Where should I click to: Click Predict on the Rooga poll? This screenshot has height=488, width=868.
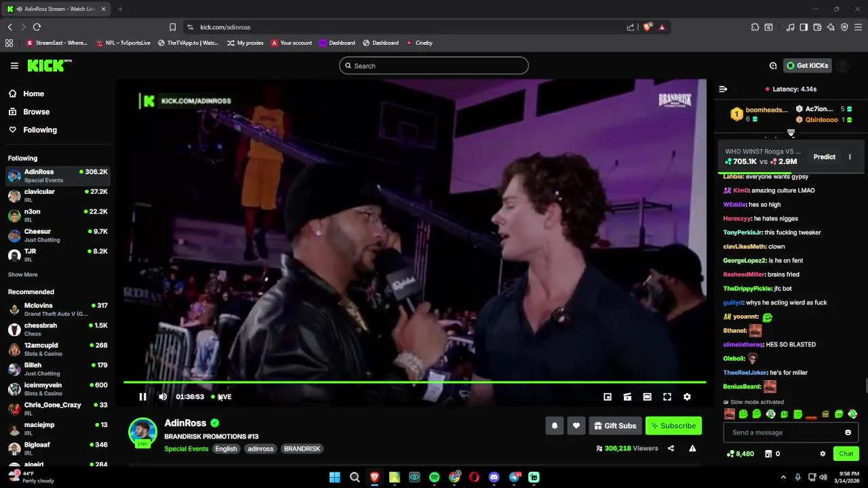point(824,157)
